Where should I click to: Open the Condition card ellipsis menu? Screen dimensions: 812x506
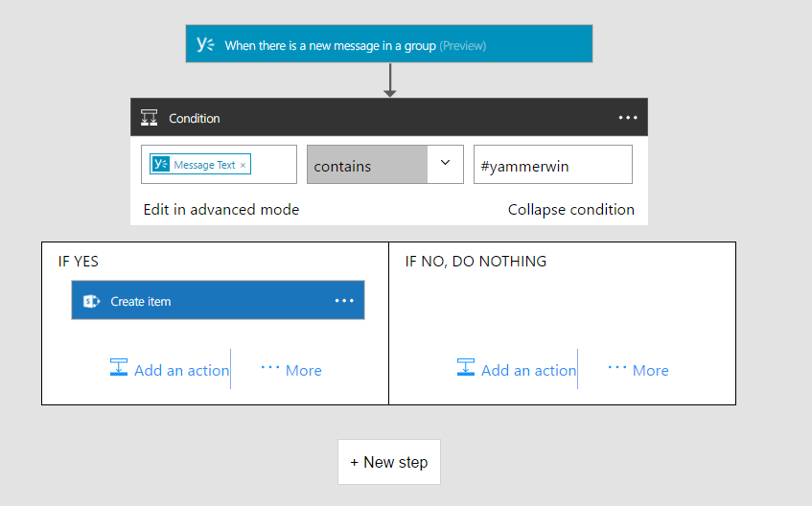click(x=628, y=118)
